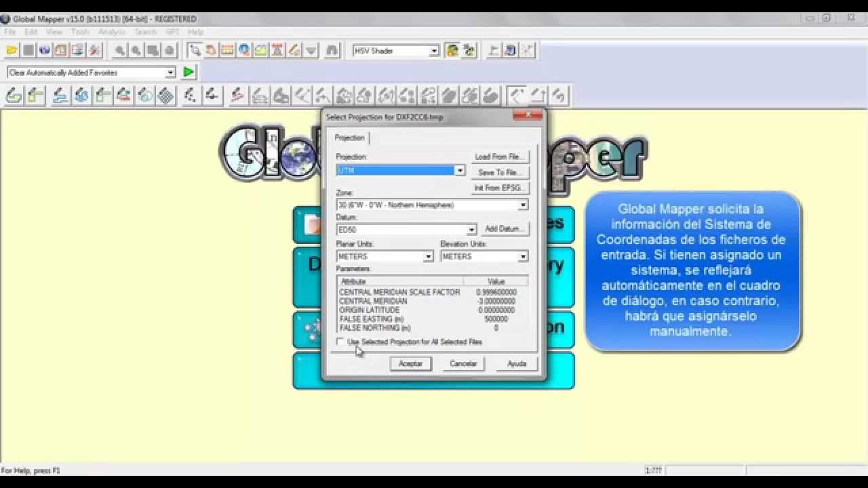Viewport: 868px width, 488px height.
Task: Select the Feature Info tool
Action: (x=244, y=50)
